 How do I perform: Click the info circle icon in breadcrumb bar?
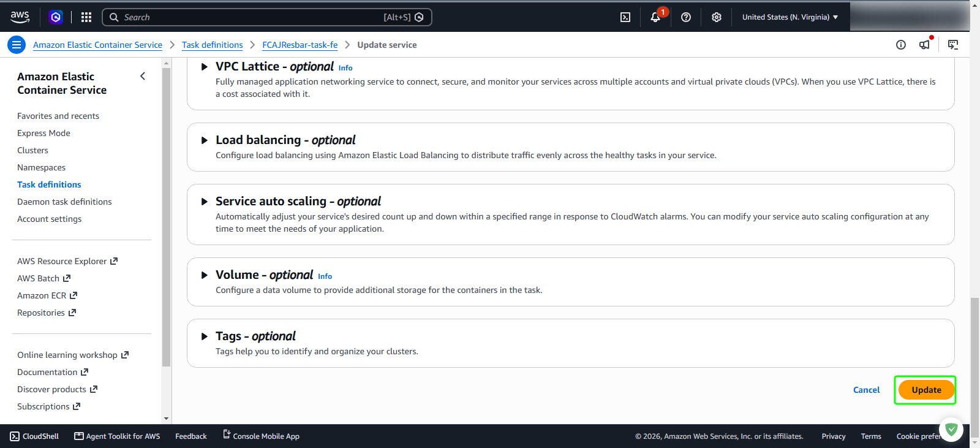pos(901,45)
